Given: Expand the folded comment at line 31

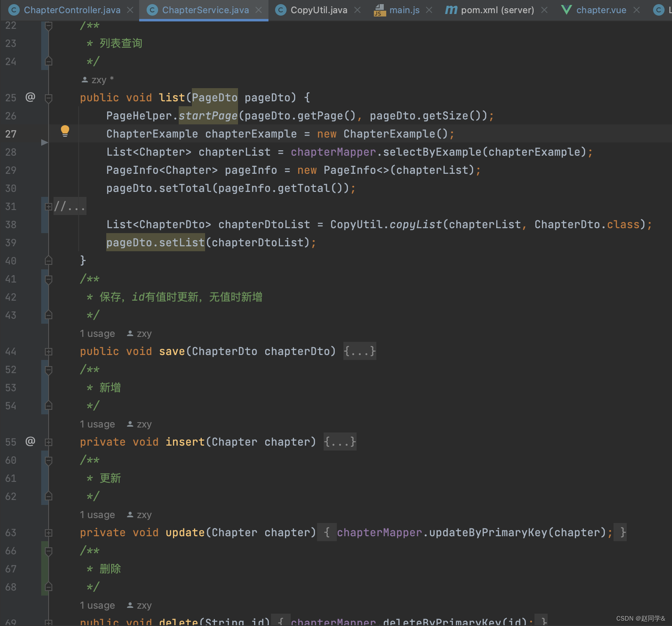Looking at the screenshot, I should [x=49, y=206].
